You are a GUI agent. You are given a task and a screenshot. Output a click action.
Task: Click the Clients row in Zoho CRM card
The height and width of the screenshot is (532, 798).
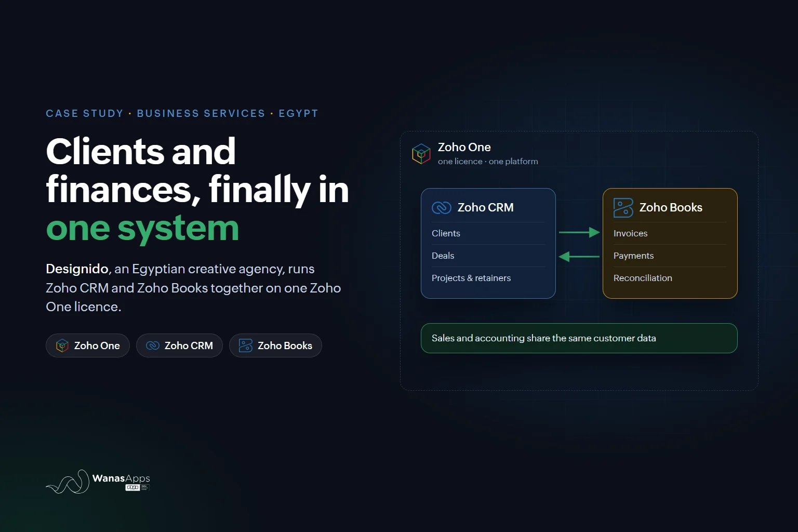pyautogui.click(x=488, y=233)
